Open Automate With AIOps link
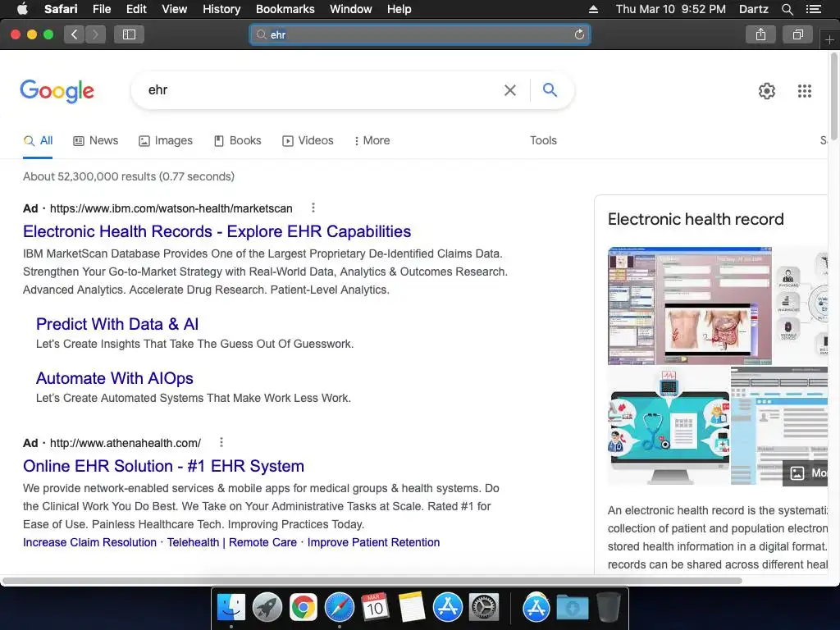 [115, 378]
